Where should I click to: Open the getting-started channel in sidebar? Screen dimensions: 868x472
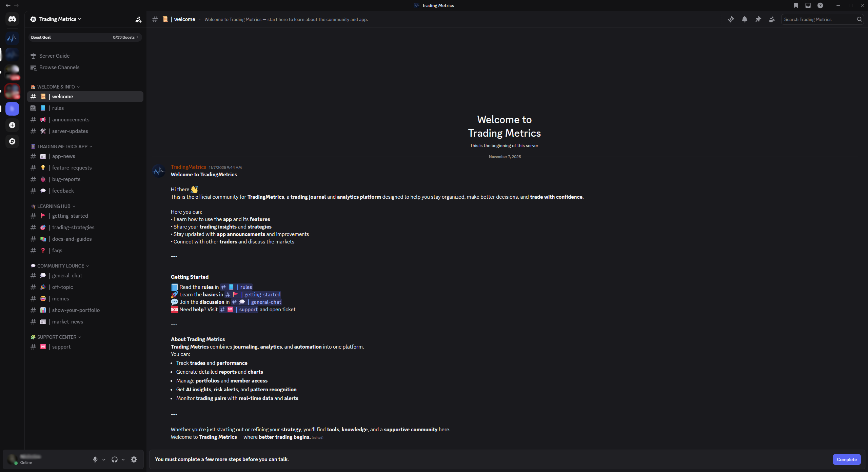pyautogui.click(x=85, y=216)
